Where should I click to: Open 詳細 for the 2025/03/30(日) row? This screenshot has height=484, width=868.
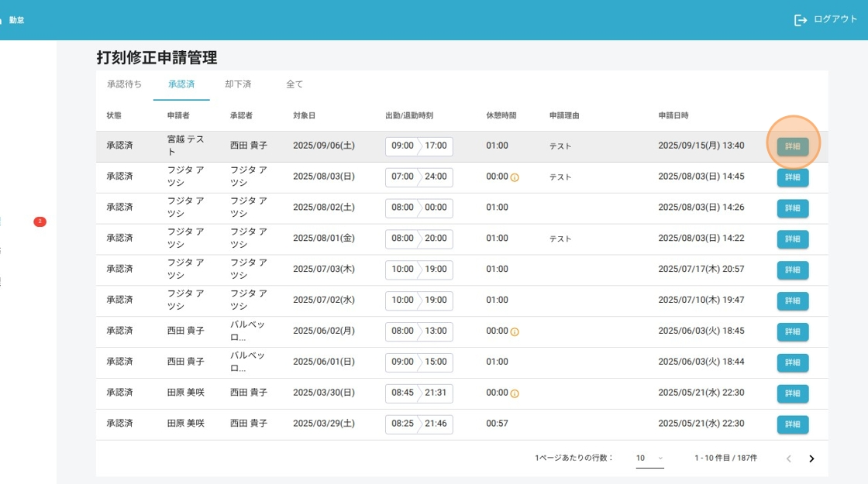pyautogui.click(x=793, y=393)
